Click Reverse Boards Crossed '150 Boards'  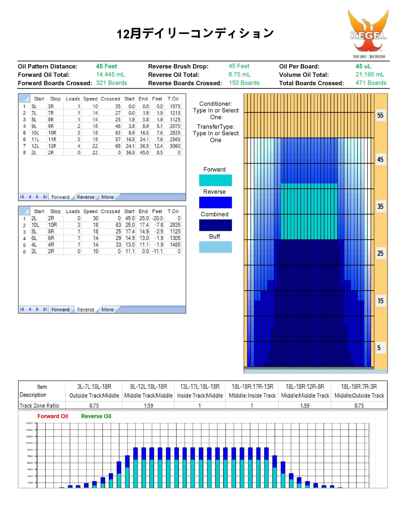(x=244, y=83)
